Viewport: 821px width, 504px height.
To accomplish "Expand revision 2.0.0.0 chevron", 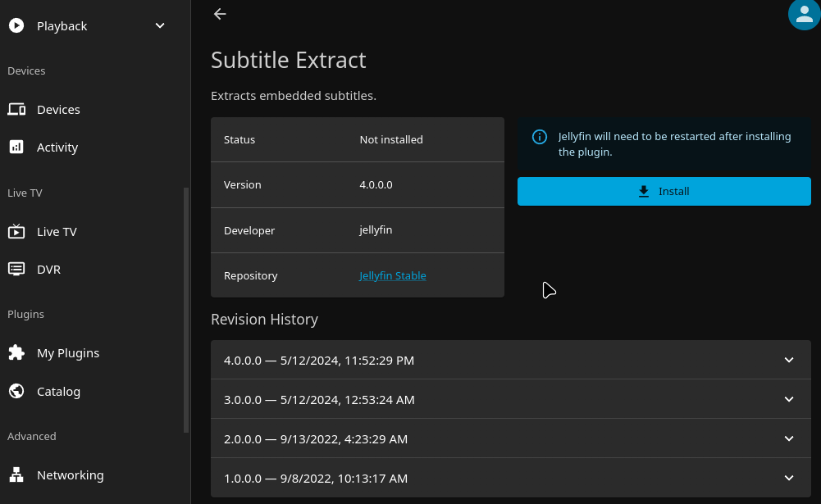I will click(789, 438).
